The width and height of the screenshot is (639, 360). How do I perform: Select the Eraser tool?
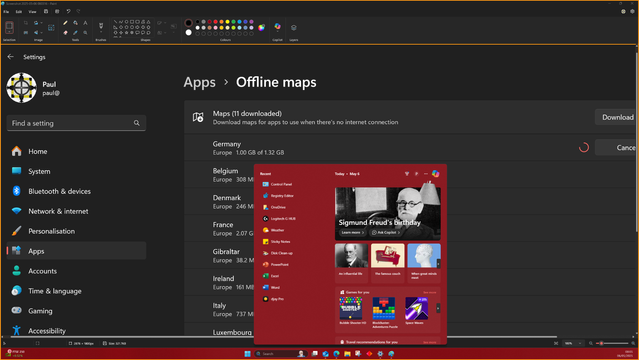65,33
